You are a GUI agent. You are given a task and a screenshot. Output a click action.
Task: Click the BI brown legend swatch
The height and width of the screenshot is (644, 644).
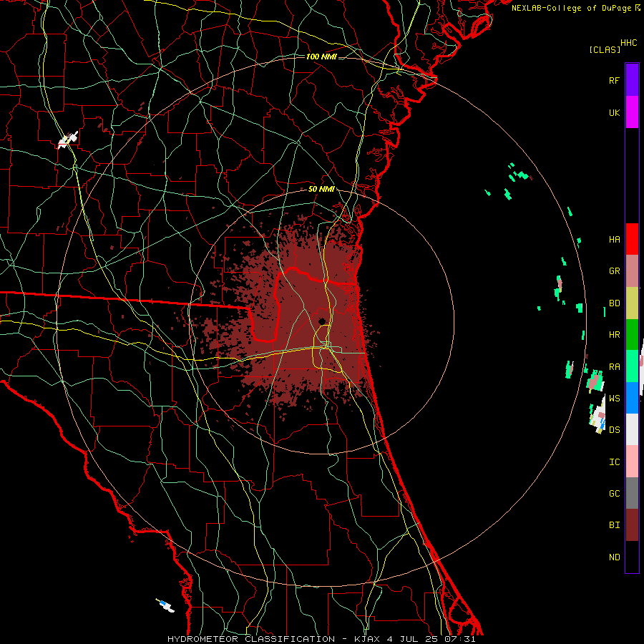632,525
